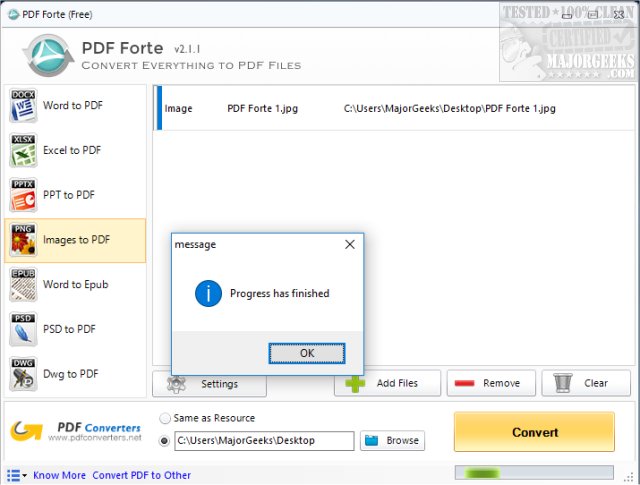The width and height of the screenshot is (640, 485).
Task: Open Word to PDF converter
Action: (x=75, y=106)
